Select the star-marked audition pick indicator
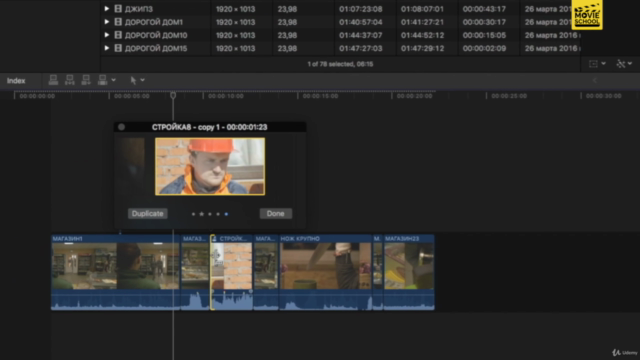The height and width of the screenshot is (360, 640). point(202,214)
